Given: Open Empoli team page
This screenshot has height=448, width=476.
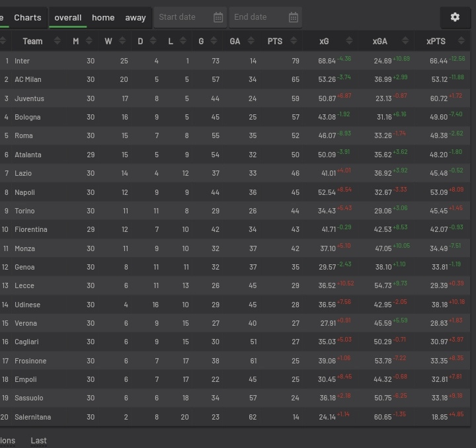Looking at the screenshot, I should point(26,379).
